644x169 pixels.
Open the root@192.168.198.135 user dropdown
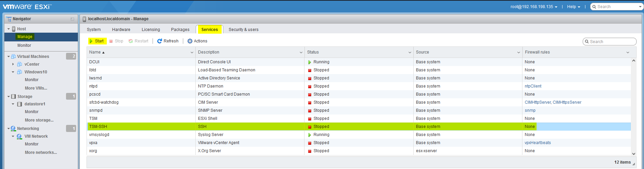(x=534, y=7)
